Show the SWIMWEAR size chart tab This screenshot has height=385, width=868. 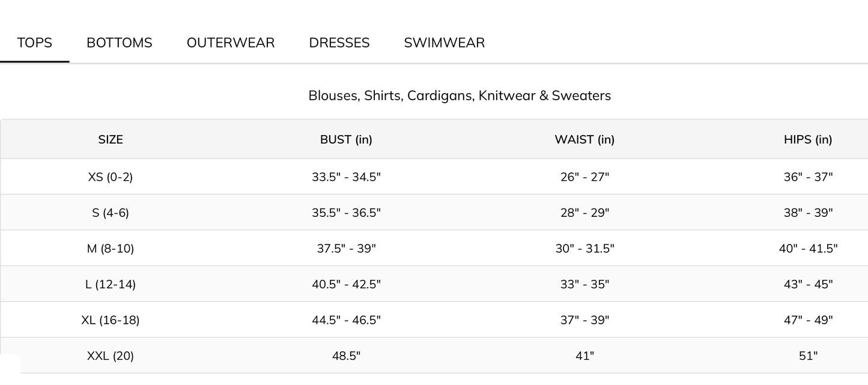(445, 43)
